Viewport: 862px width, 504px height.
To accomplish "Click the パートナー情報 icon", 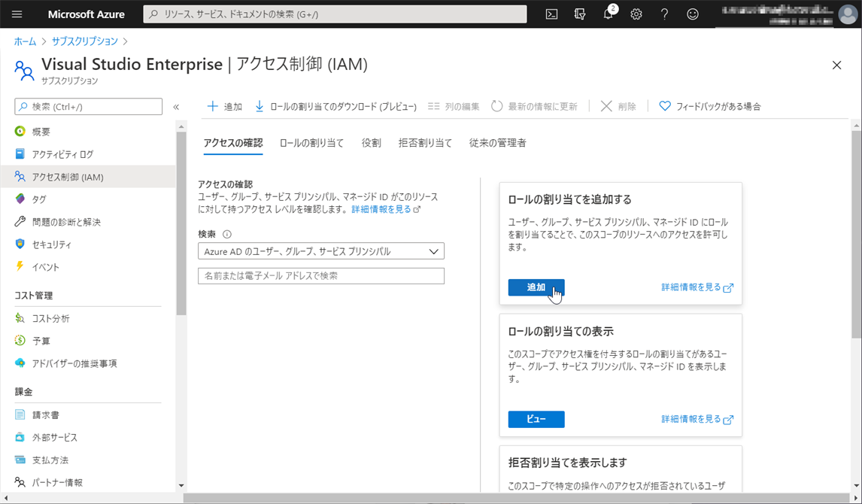I will 20,482.
